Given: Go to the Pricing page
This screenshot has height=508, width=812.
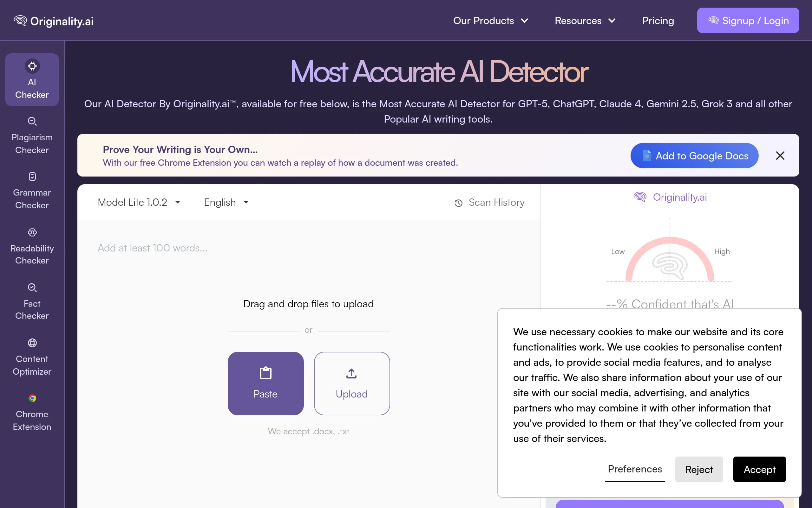Looking at the screenshot, I should [658, 21].
